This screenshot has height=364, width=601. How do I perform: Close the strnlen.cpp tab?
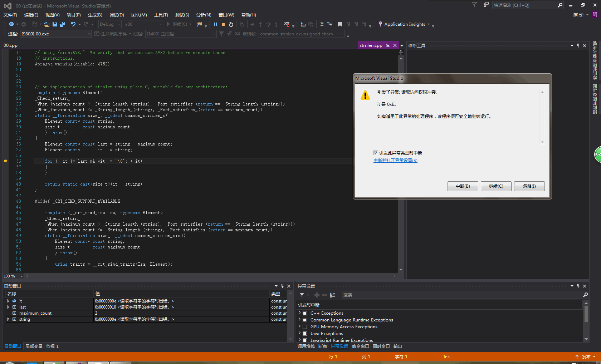coord(395,45)
